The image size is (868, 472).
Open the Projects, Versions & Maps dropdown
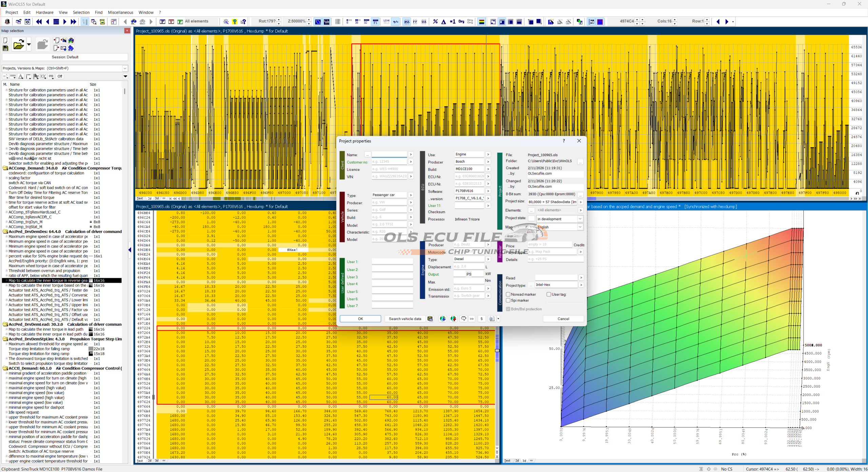click(x=125, y=68)
